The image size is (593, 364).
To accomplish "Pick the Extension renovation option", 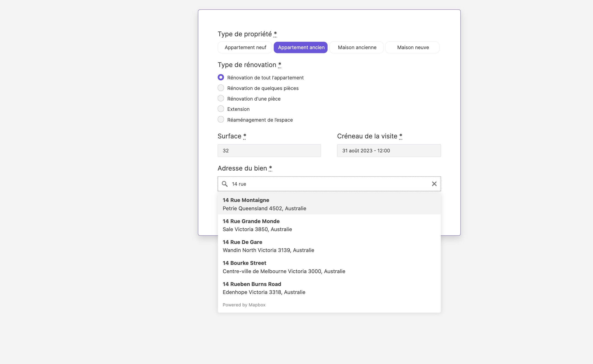I will [x=221, y=109].
